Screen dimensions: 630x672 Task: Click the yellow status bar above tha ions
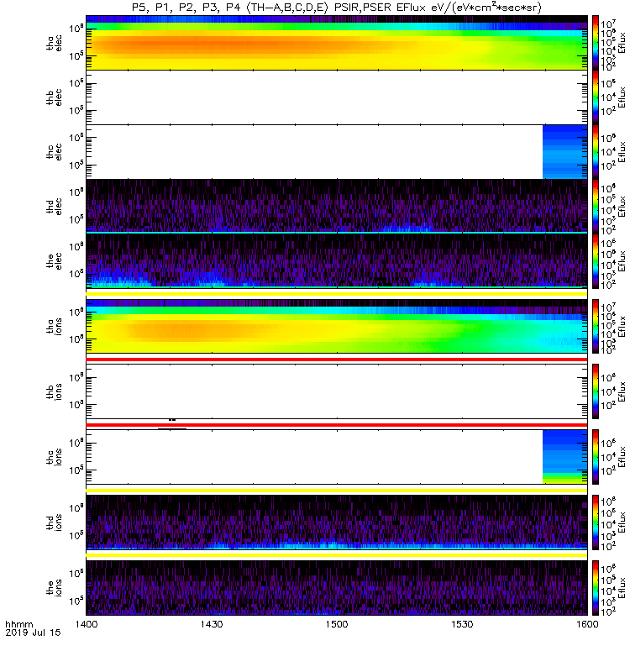pos(337,294)
